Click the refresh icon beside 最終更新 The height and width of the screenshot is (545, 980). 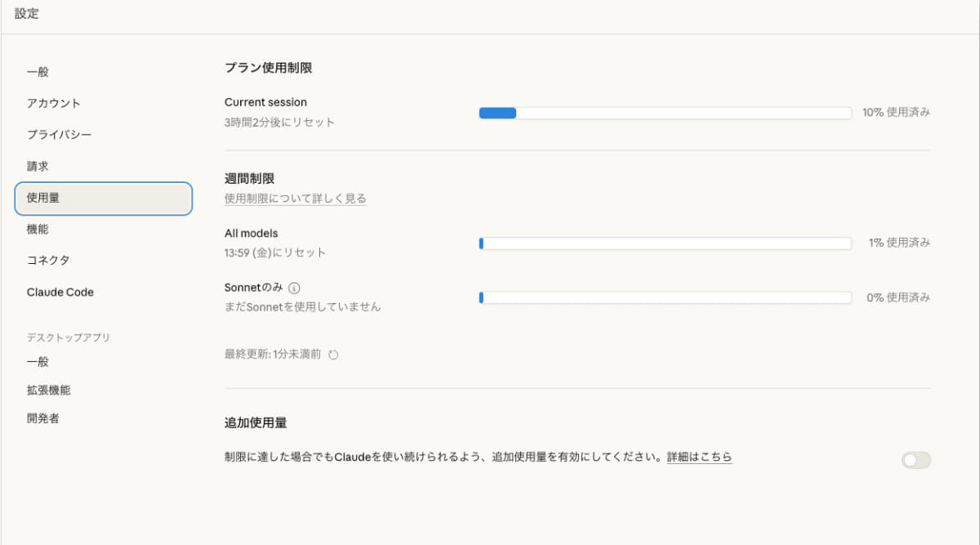point(332,355)
